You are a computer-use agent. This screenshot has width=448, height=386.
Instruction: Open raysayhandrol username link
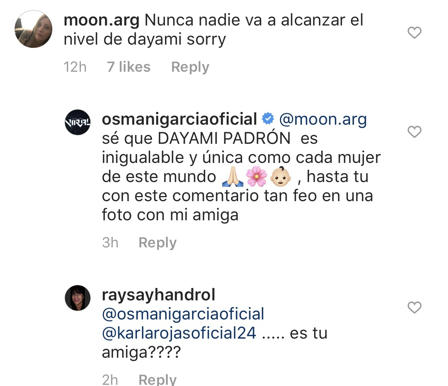pyautogui.click(x=159, y=295)
